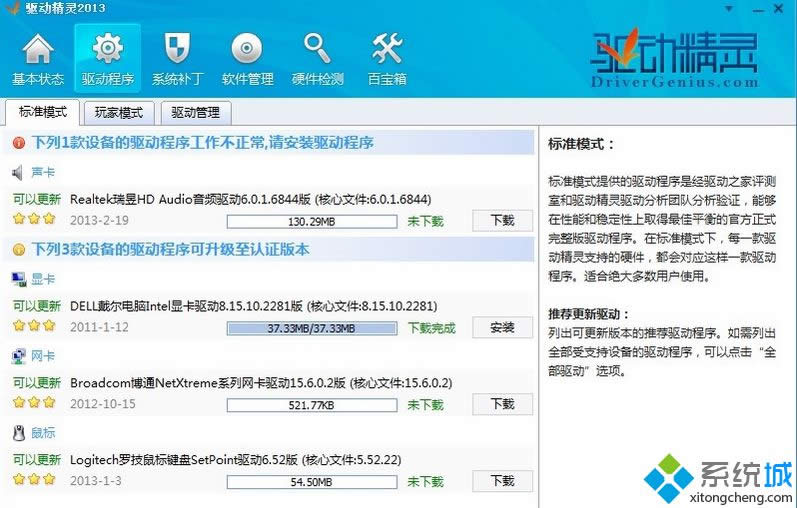Switch to the 玩家模式 tab

(x=119, y=112)
